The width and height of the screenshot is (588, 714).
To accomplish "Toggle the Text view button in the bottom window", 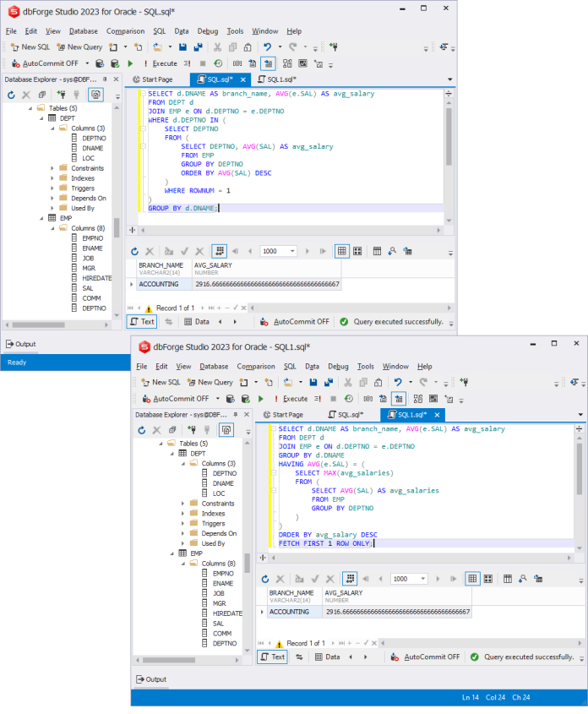I will 273,657.
